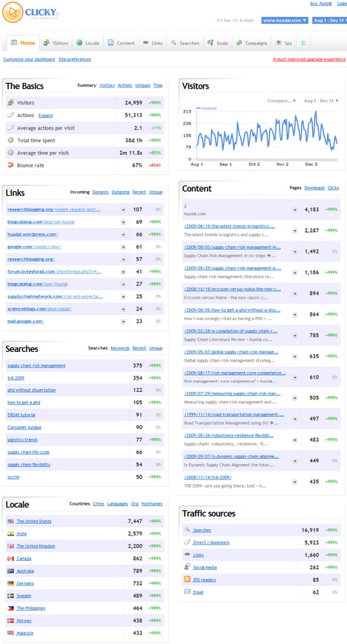Open the Twitter tab icon

tap(303, 43)
